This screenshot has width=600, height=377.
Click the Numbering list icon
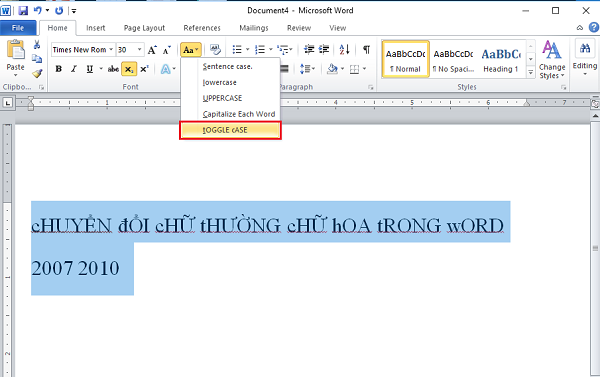point(260,49)
